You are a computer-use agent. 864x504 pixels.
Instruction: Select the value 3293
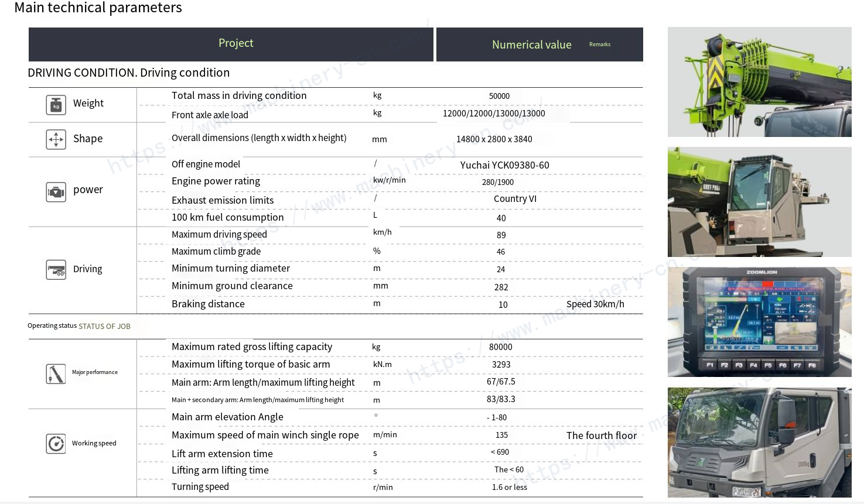(501, 365)
